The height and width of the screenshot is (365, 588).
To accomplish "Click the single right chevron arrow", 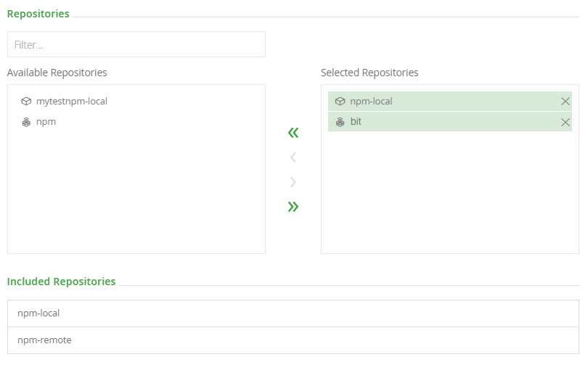I will [x=293, y=182].
